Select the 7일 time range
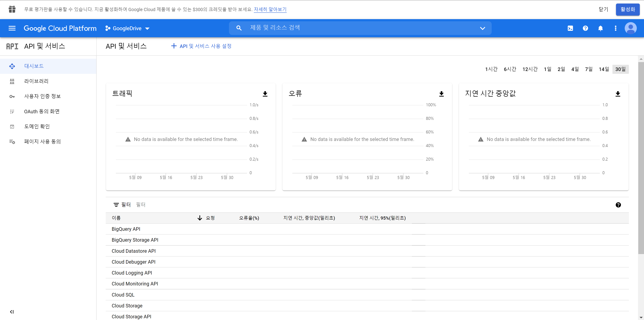Image resolution: width=644 pixels, height=320 pixels. 588,69
